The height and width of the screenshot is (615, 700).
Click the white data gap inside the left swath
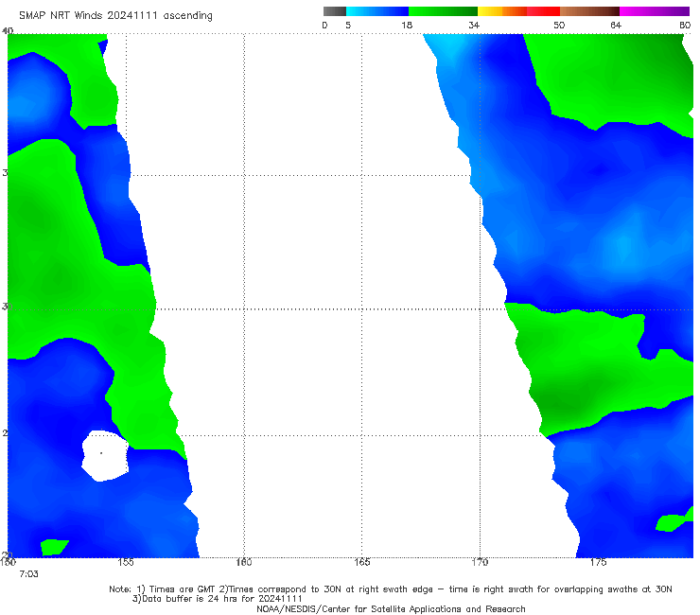[x=105, y=455]
